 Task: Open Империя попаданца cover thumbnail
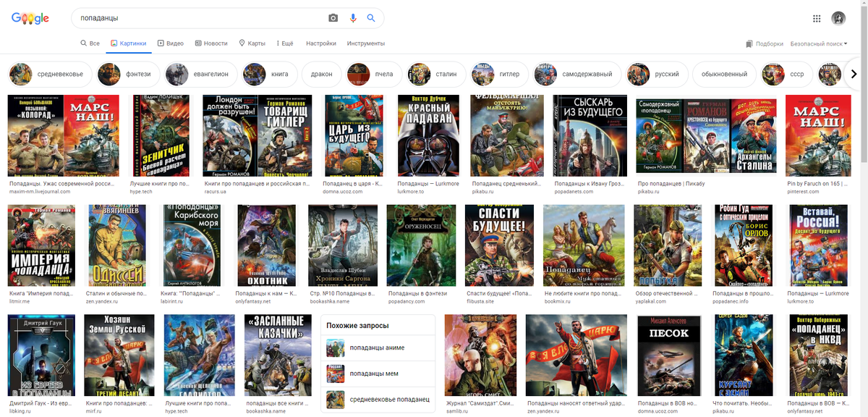pos(41,246)
